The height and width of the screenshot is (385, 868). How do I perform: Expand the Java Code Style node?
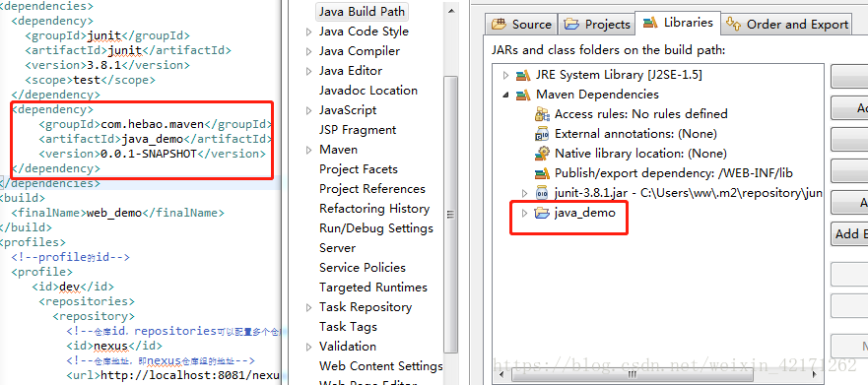tap(309, 32)
